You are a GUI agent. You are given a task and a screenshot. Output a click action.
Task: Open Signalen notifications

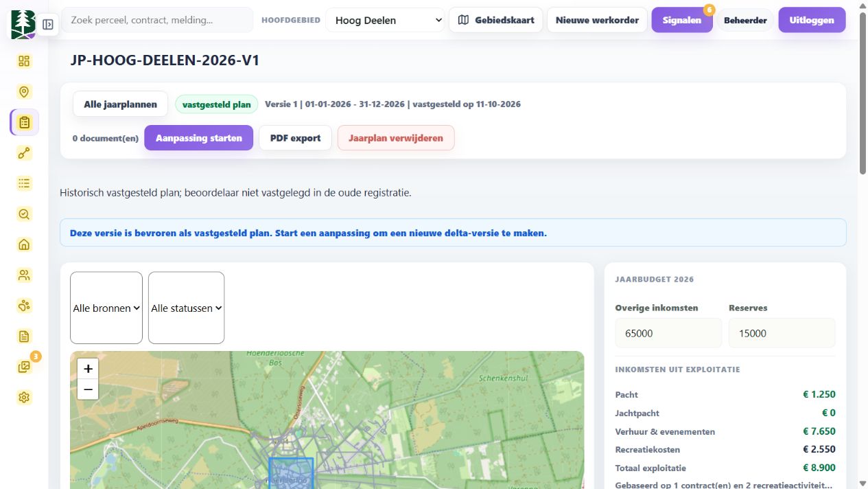682,20
